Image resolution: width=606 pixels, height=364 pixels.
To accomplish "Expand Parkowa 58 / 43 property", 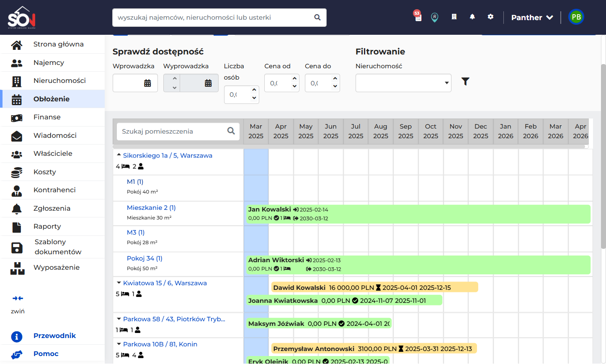I will click(119, 319).
